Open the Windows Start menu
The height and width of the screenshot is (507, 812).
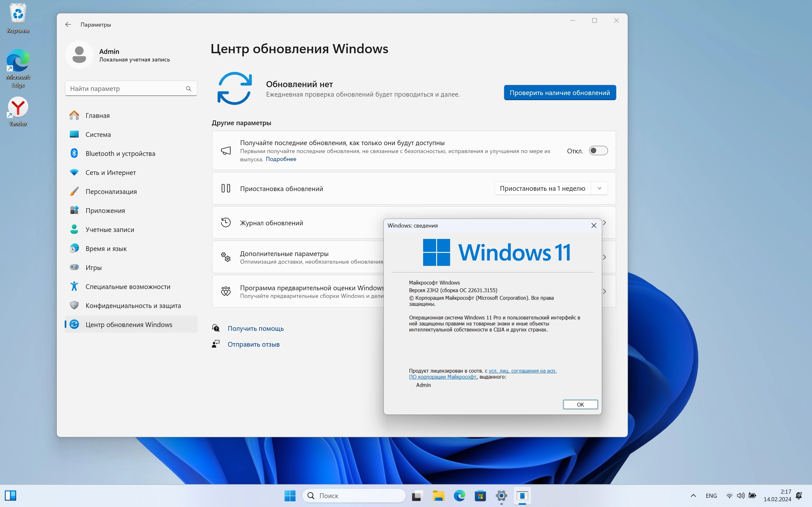click(x=290, y=496)
